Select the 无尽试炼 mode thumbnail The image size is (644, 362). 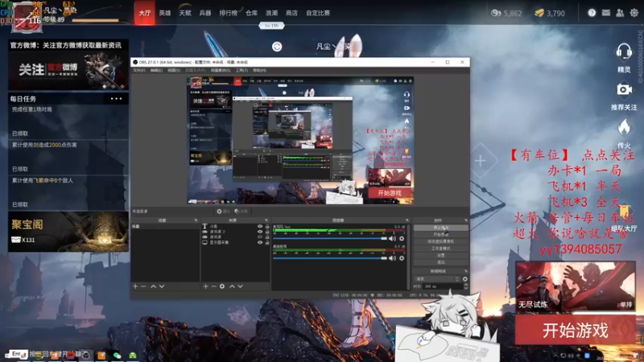[x=575, y=286]
